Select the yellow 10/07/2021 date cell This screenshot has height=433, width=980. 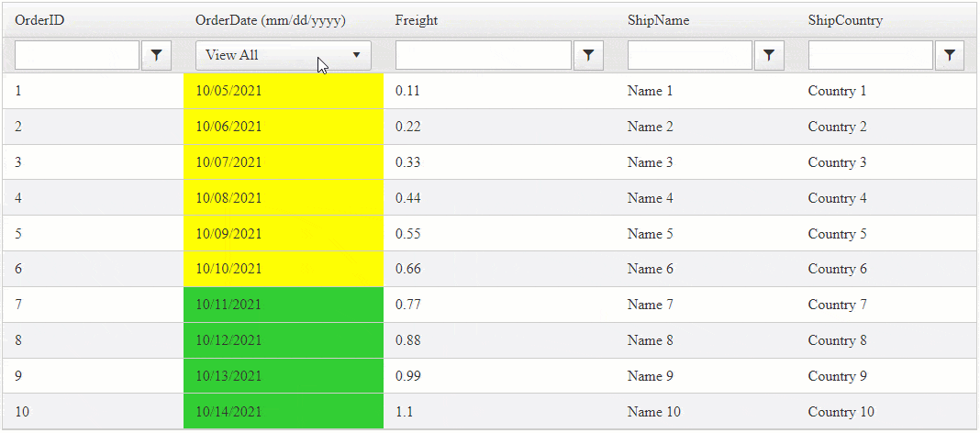pos(284,162)
